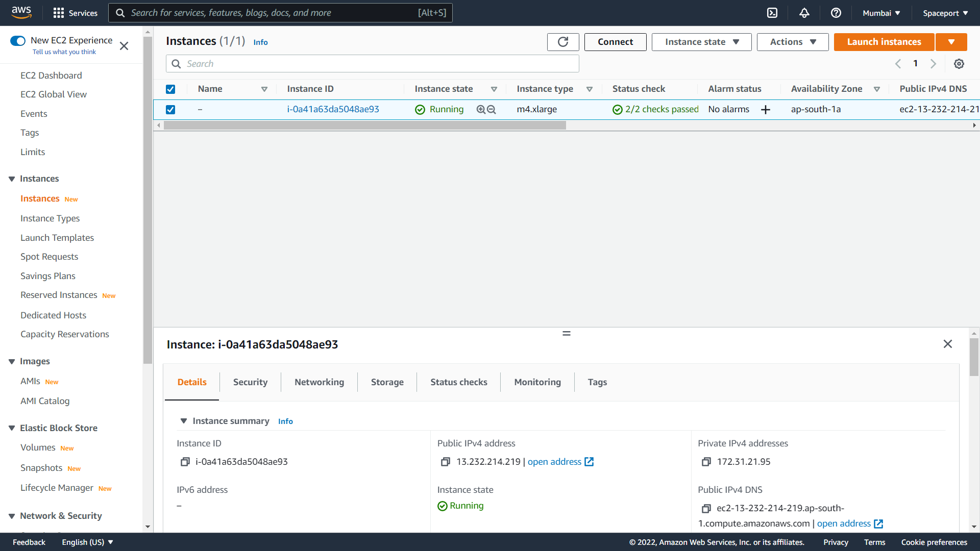
Task: Open the Spaceport account menu
Action: (x=945, y=13)
